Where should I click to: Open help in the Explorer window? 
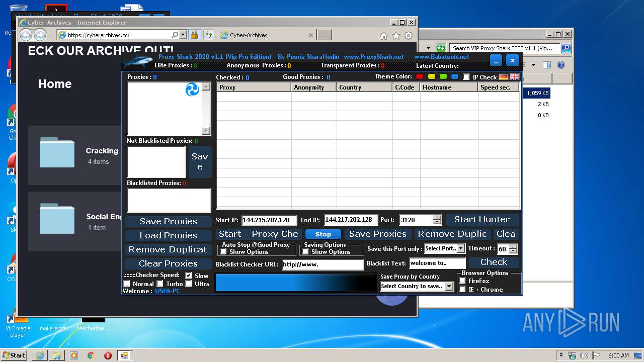(x=561, y=65)
